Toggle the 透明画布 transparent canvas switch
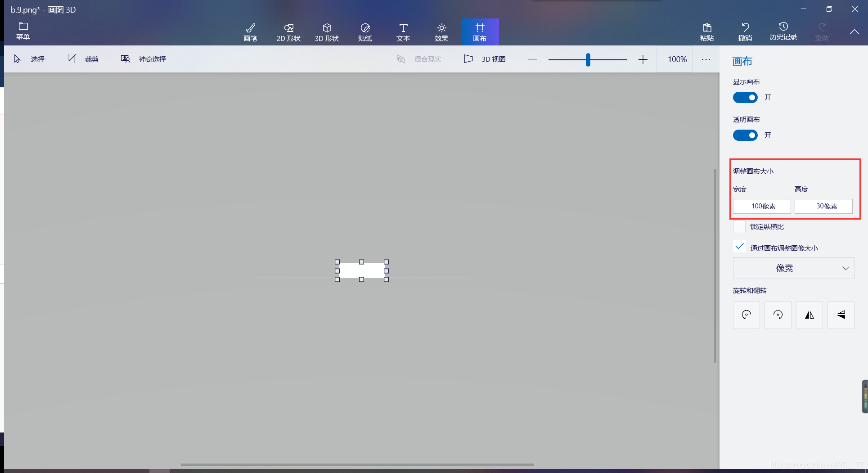Viewport: 868px width, 473px height. tap(745, 135)
